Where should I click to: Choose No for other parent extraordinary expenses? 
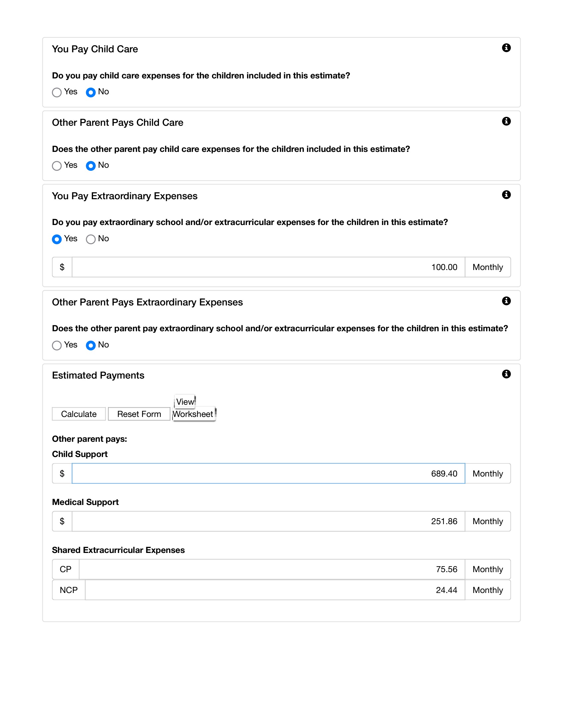91,345
